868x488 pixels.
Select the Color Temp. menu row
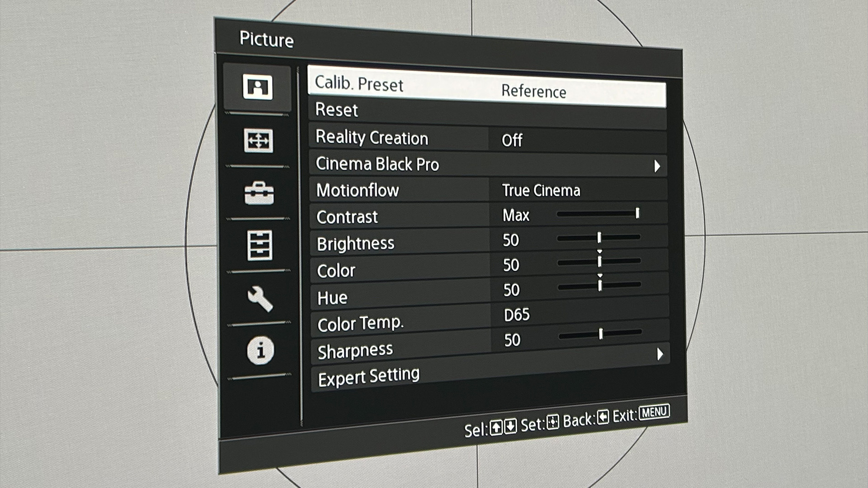tap(360, 324)
